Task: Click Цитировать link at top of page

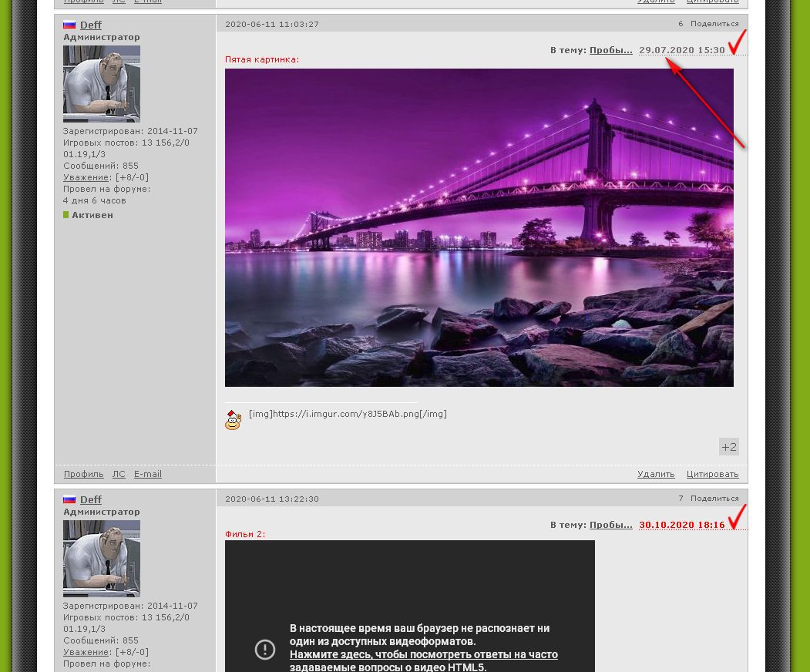Action: 712,2
